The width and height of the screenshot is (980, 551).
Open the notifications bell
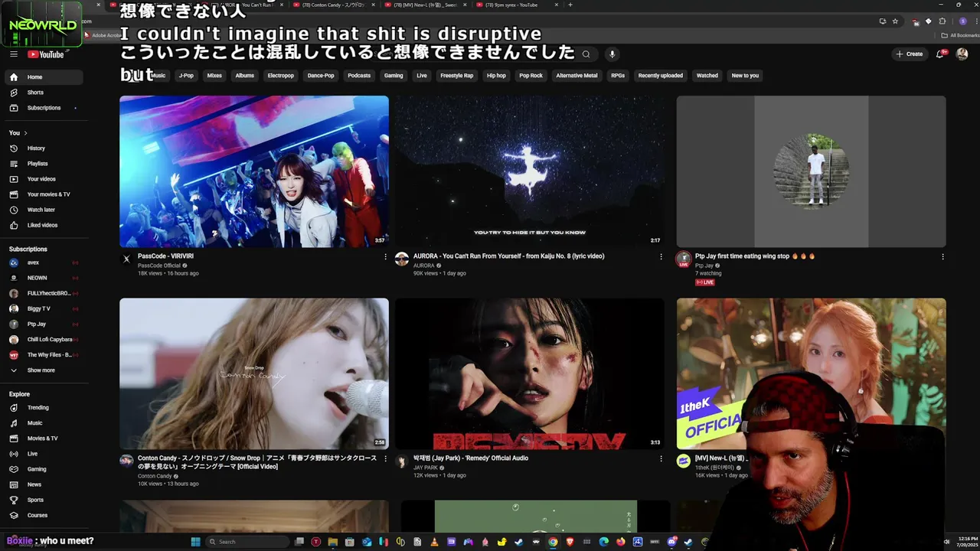pos(941,54)
